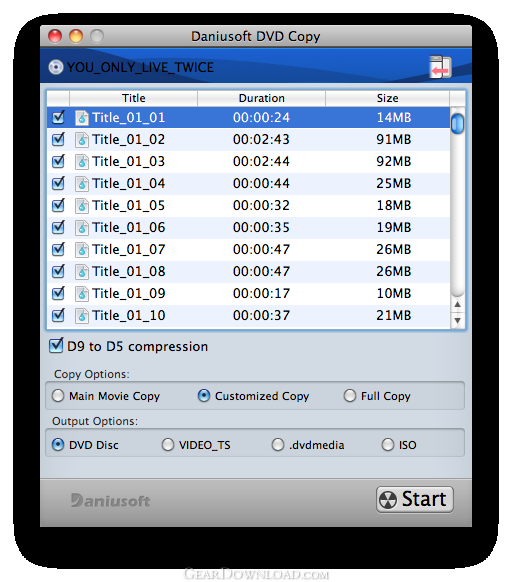
Task: Click the load DVD source icon
Action: (x=440, y=67)
